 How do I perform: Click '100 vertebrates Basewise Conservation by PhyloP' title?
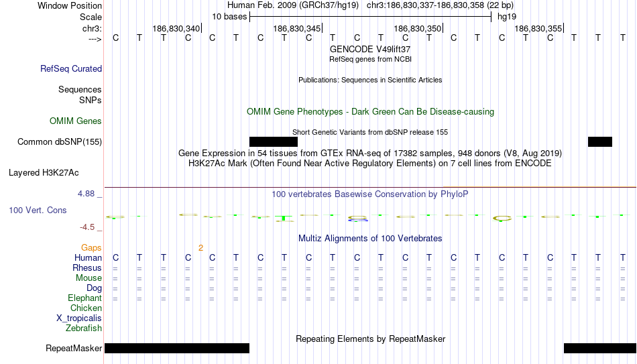click(370, 194)
